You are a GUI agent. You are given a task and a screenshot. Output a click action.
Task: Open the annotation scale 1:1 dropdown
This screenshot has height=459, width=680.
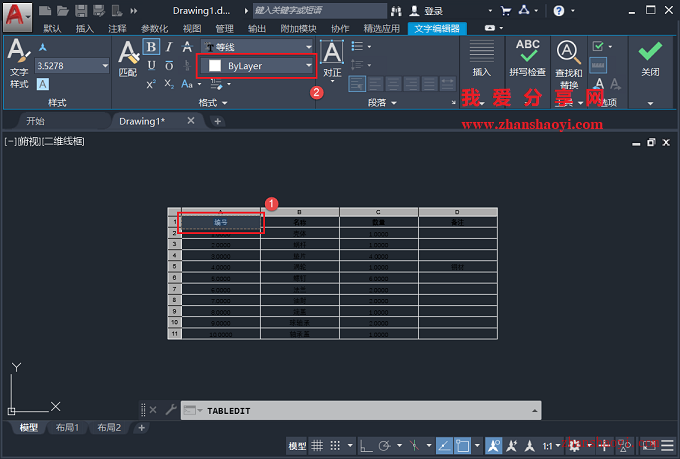(551, 446)
